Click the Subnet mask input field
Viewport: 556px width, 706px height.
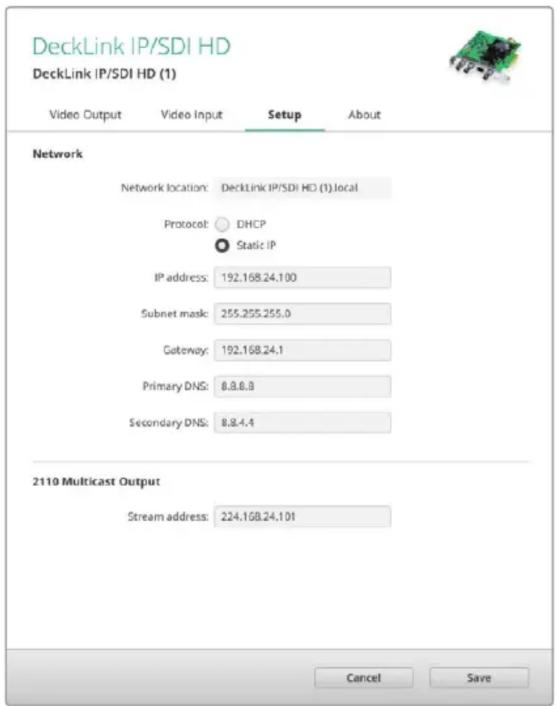pos(302,314)
